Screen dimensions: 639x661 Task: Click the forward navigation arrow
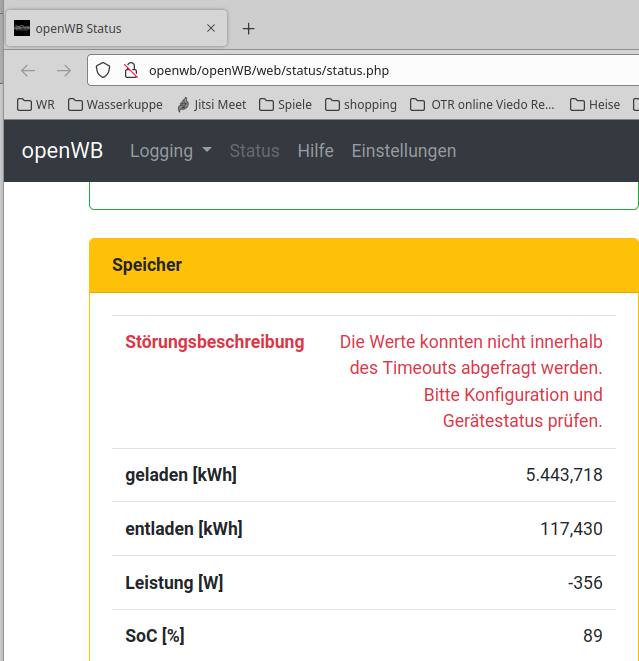[x=63, y=70]
